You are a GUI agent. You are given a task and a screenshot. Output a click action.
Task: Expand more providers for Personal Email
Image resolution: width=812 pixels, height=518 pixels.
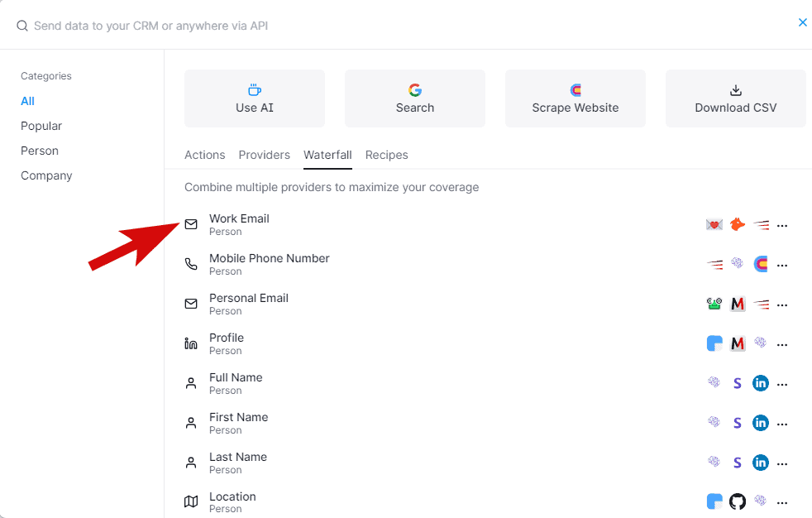click(x=782, y=305)
